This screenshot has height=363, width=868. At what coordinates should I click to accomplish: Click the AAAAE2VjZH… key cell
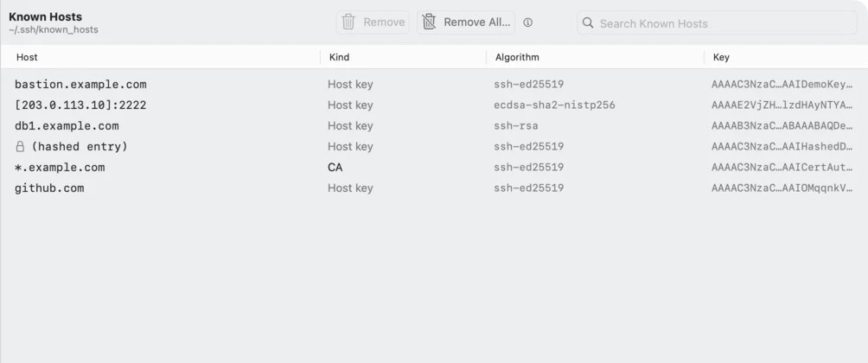click(x=782, y=105)
